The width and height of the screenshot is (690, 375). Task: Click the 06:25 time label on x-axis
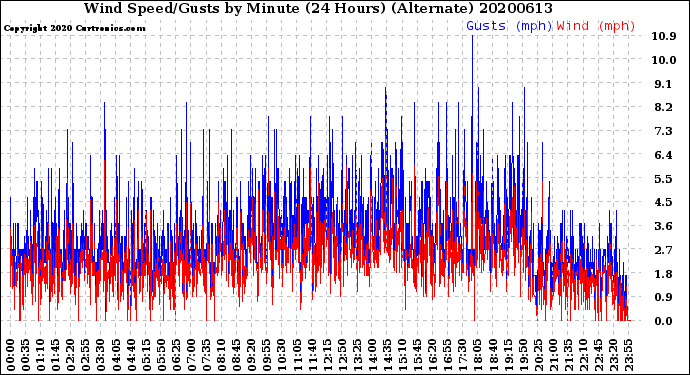point(176,355)
